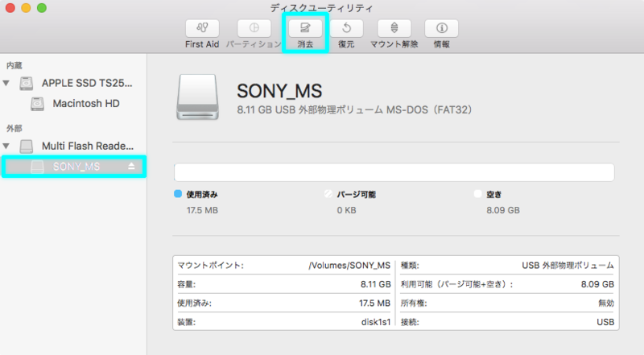Viewport: 644px width, 355px height.
Task: Click the /Volumes/SONY_MS mount point value
Action: coord(349,266)
